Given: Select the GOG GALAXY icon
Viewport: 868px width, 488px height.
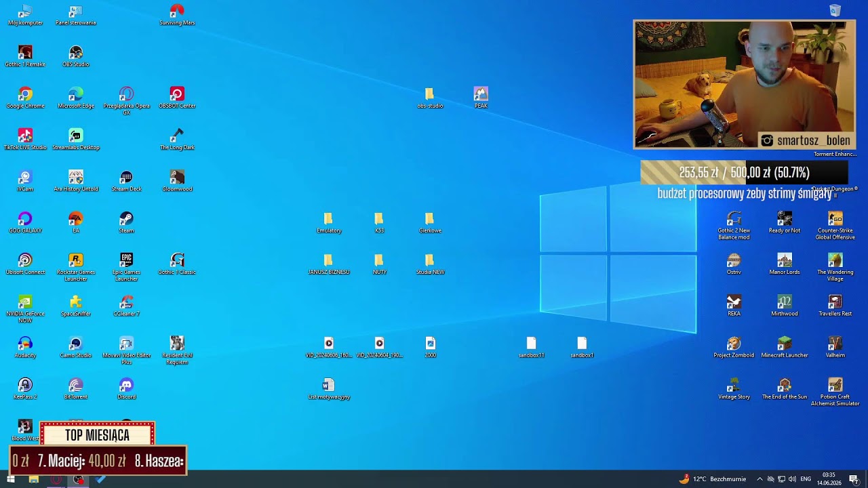Looking at the screenshot, I should pos(25,222).
